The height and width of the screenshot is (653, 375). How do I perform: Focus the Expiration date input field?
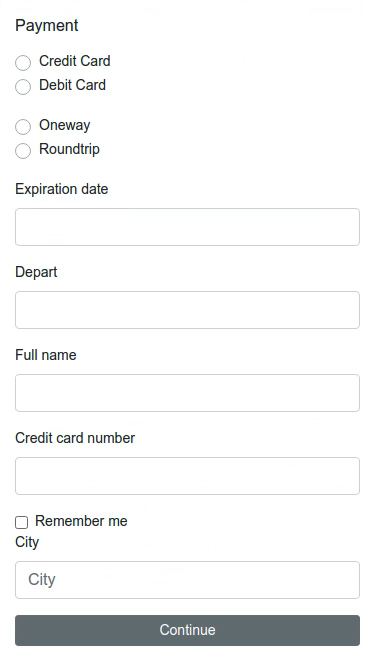click(188, 227)
